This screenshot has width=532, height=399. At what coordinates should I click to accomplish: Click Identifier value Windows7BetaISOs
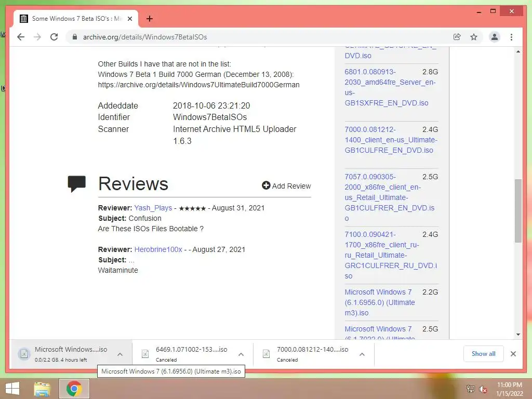click(x=210, y=117)
